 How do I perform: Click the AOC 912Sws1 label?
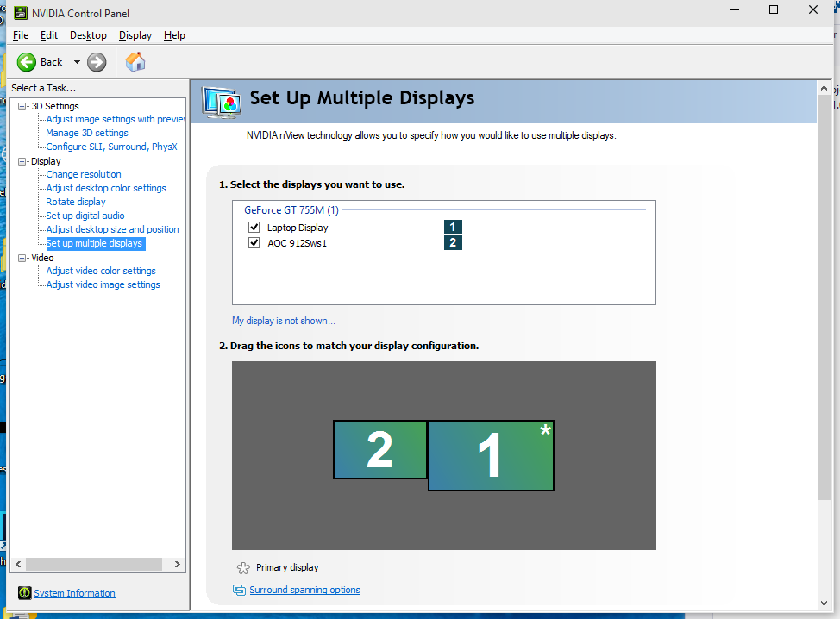coord(298,243)
